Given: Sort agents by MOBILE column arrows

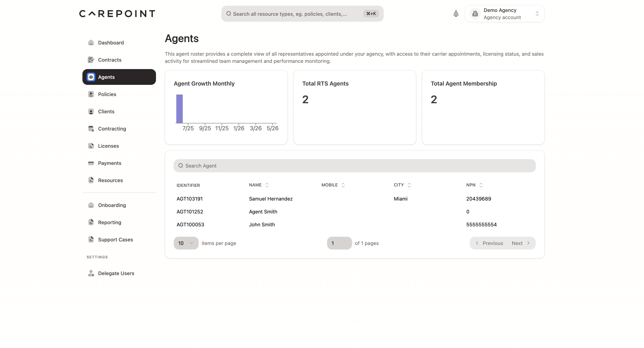Looking at the screenshot, I should 343,185.
